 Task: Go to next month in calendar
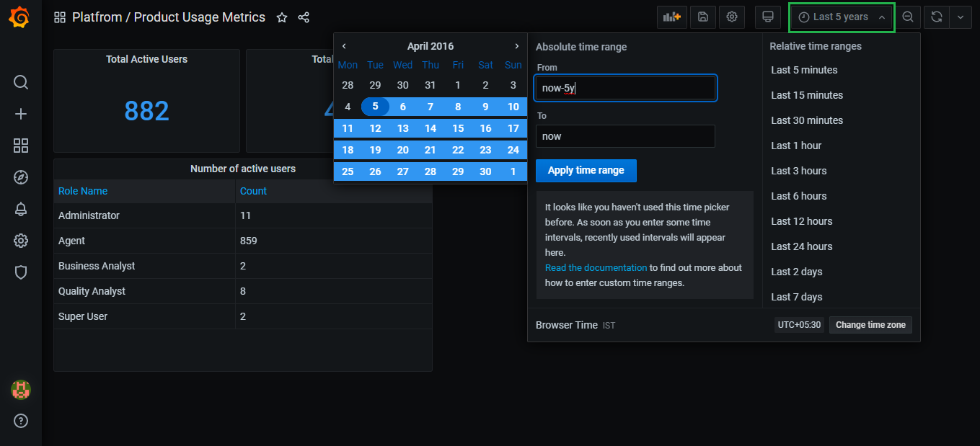(517, 46)
